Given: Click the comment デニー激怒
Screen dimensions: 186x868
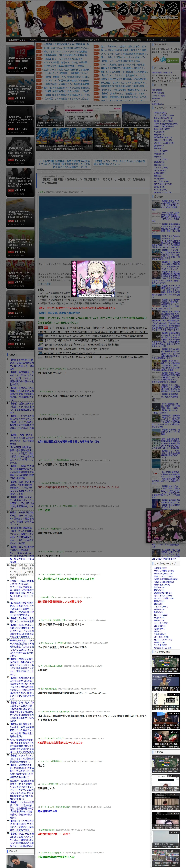Looking at the screenshot, I should 44,510.
